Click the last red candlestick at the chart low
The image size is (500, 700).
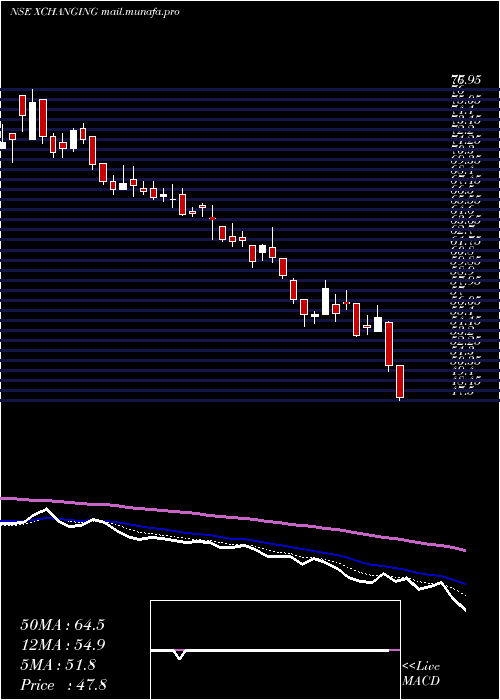[400, 382]
